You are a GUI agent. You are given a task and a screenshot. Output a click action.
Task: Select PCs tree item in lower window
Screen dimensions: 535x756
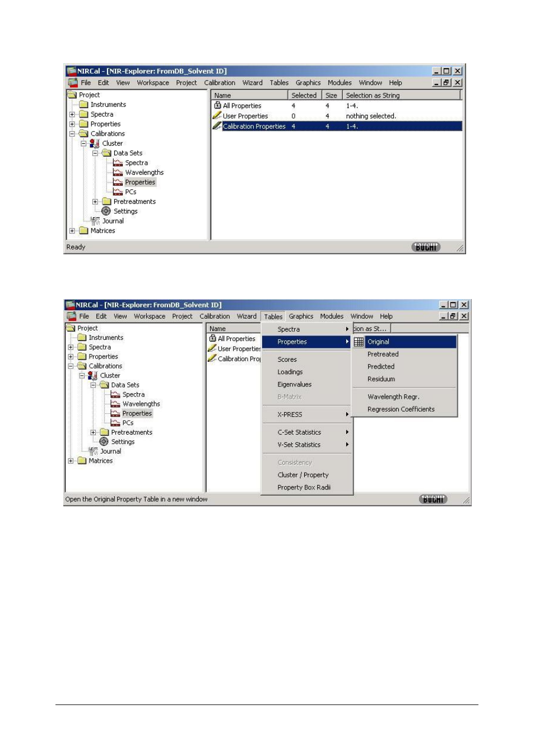(128, 423)
